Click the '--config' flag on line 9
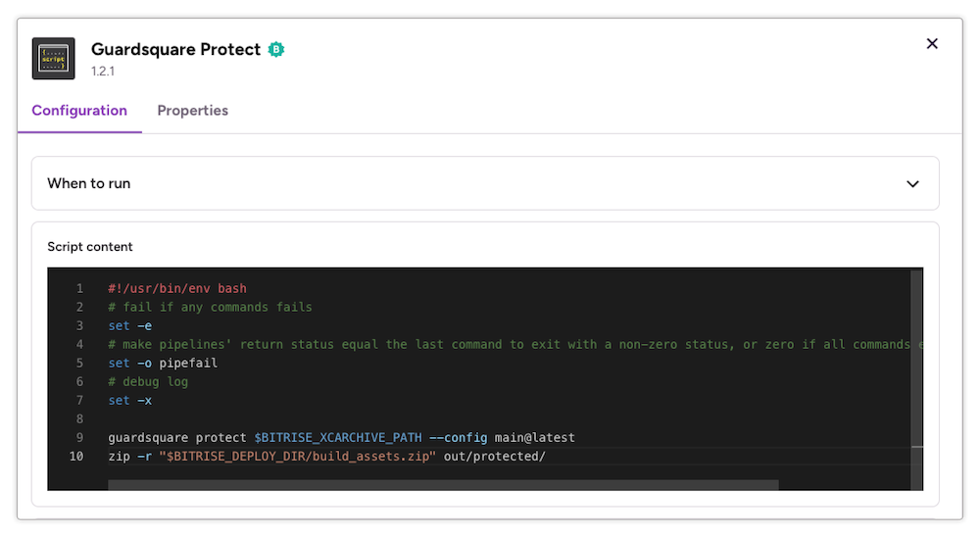The width and height of the screenshot is (980, 537). coord(458,438)
